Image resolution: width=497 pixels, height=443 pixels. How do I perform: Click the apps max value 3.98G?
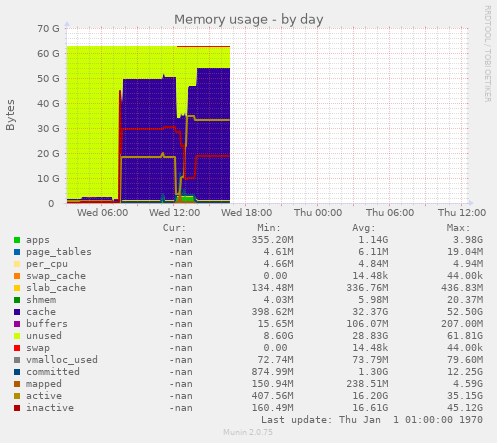tap(468, 240)
